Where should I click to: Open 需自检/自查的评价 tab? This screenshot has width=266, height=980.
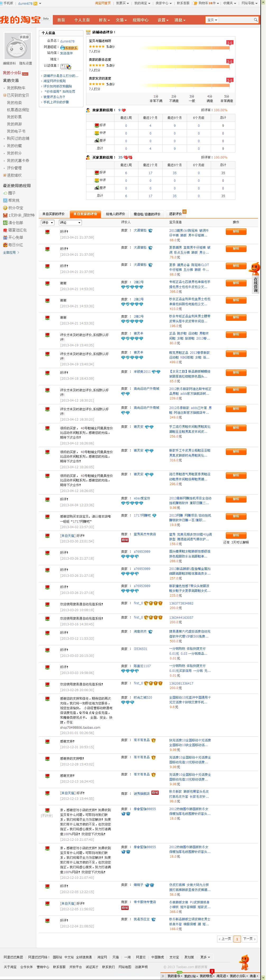pyautogui.click(x=147, y=214)
